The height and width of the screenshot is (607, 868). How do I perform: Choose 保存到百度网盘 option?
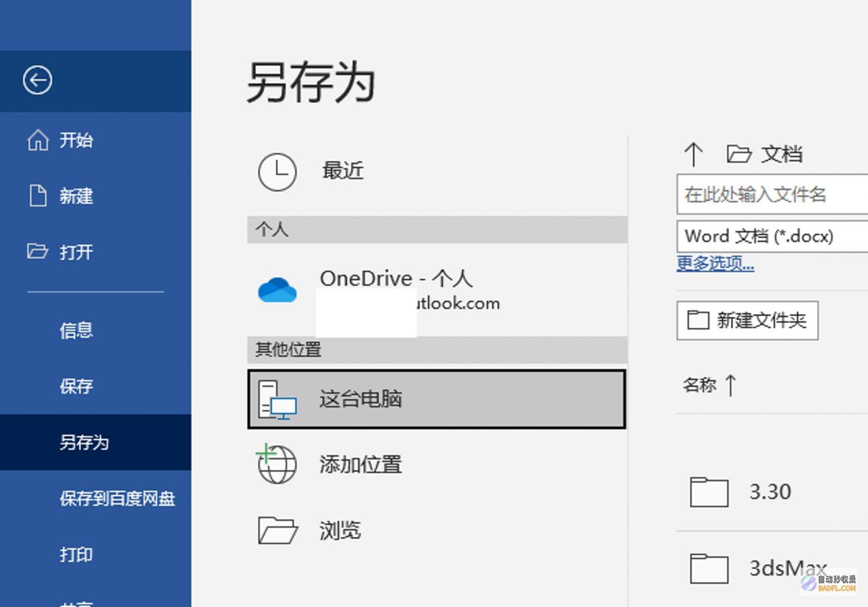tap(117, 498)
